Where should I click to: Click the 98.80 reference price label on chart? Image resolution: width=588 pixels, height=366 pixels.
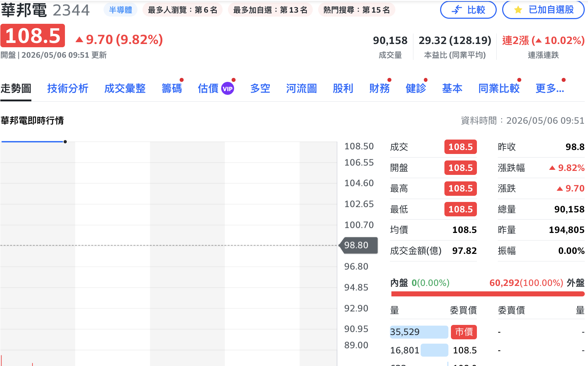(x=358, y=245)
